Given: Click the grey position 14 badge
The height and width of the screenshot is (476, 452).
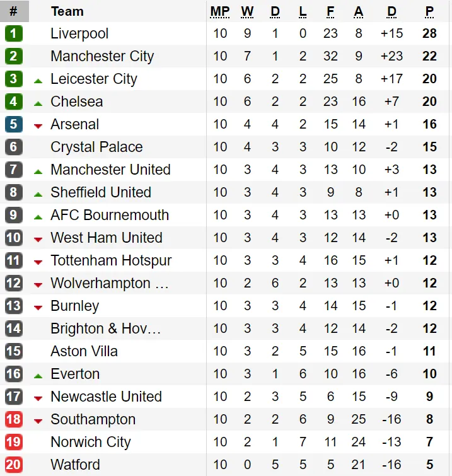Looking at the screenshot, I should coord(13,328).
